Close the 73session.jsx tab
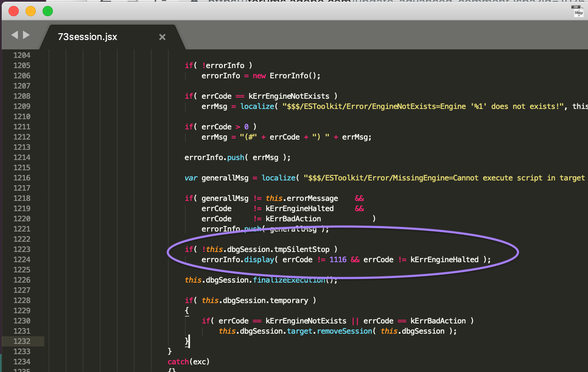 pos(162,37)
